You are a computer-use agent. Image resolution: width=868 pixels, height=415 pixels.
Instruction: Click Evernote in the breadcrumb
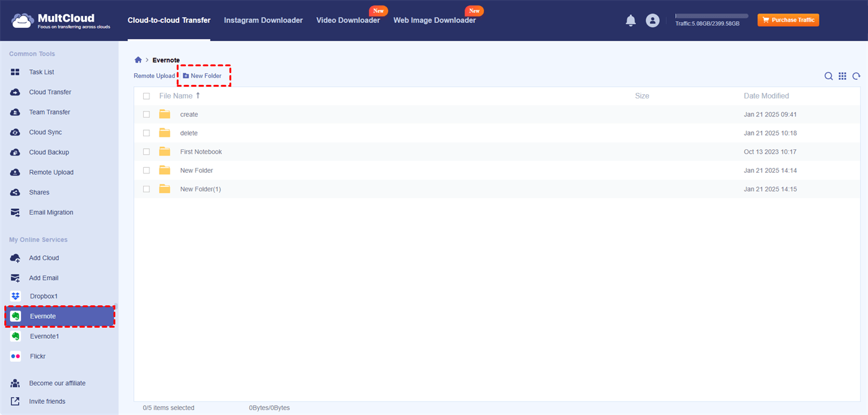point(166,60)
